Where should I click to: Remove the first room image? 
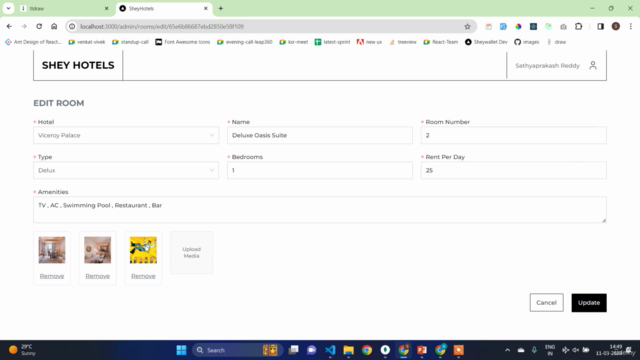pyautogui.click(x=52, y=276)
